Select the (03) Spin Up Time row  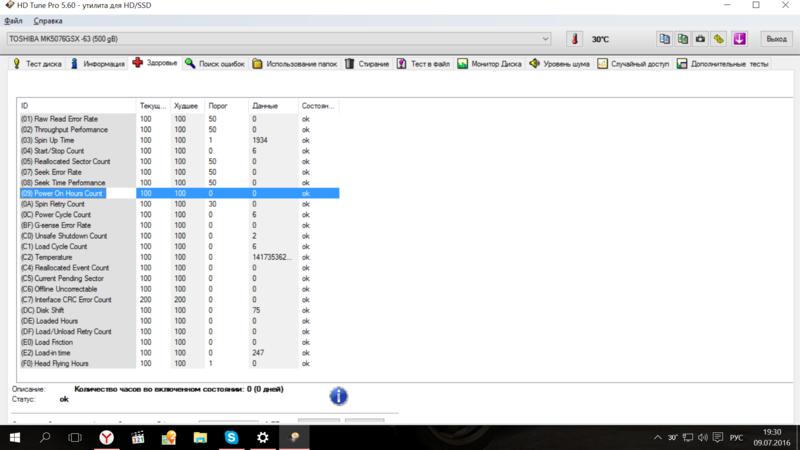[179, 140]
